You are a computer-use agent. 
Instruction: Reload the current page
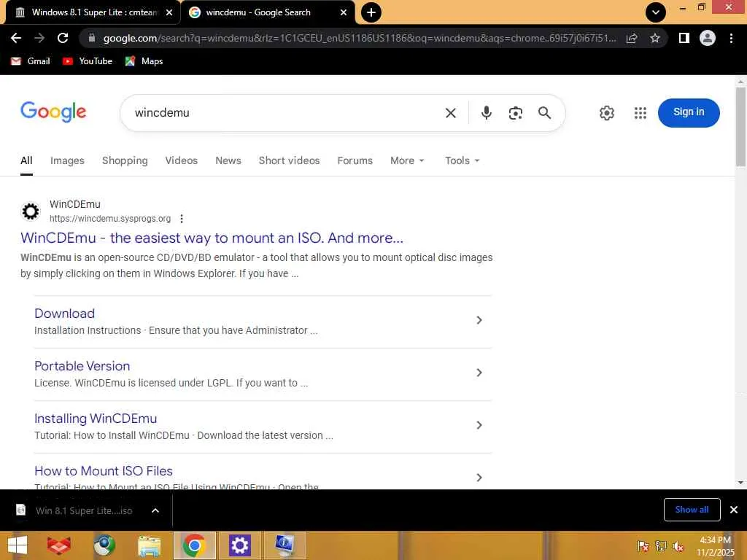[63, 38]
